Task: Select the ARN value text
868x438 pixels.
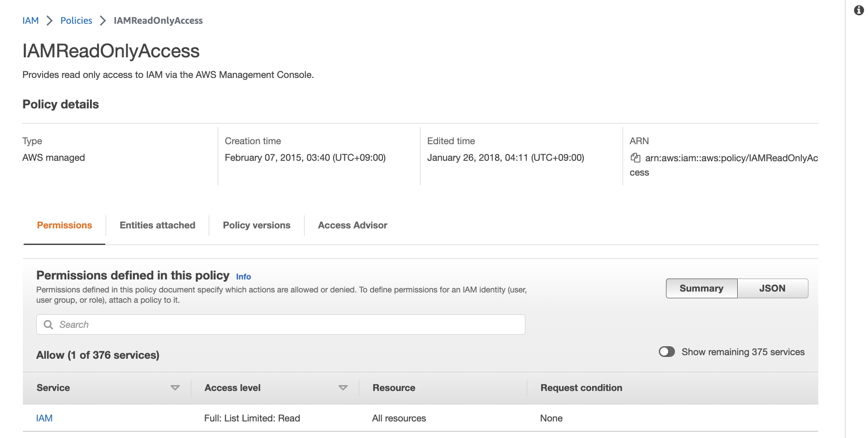Action: [724, 165]
